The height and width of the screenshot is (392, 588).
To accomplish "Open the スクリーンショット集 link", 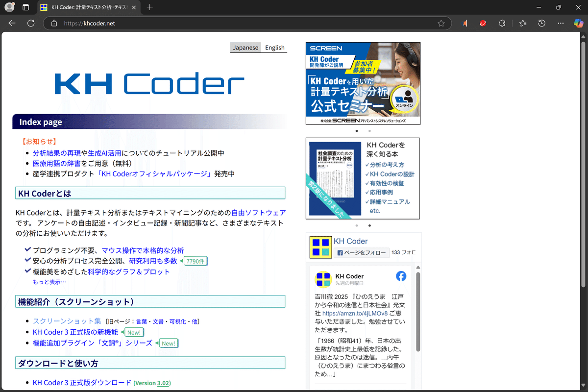I will point(67,321).
